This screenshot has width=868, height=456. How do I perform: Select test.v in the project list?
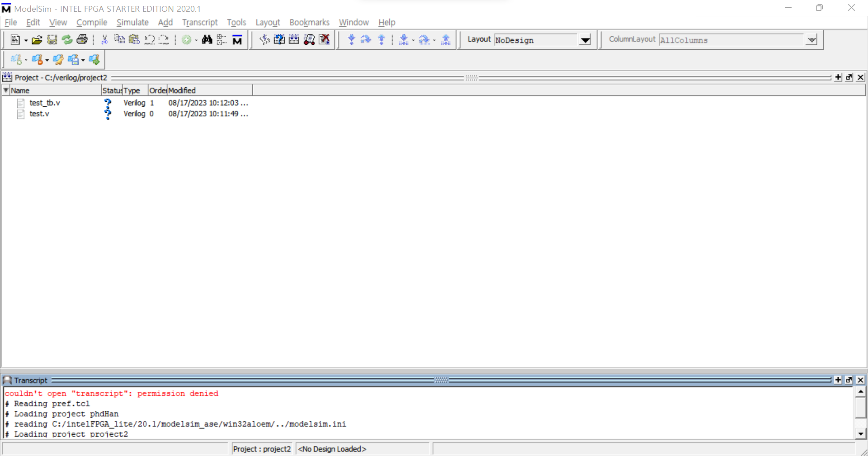pyautogui.click(x=39, y=114)
